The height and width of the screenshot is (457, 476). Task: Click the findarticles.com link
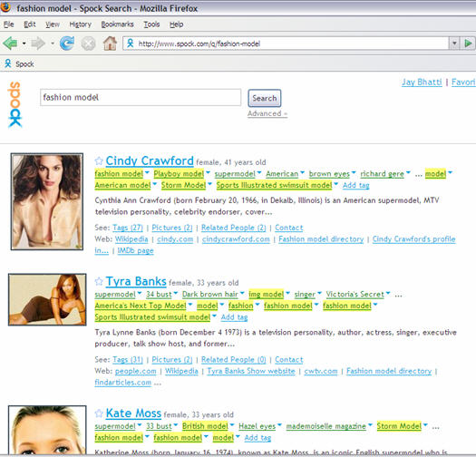[x=122, y=383]
